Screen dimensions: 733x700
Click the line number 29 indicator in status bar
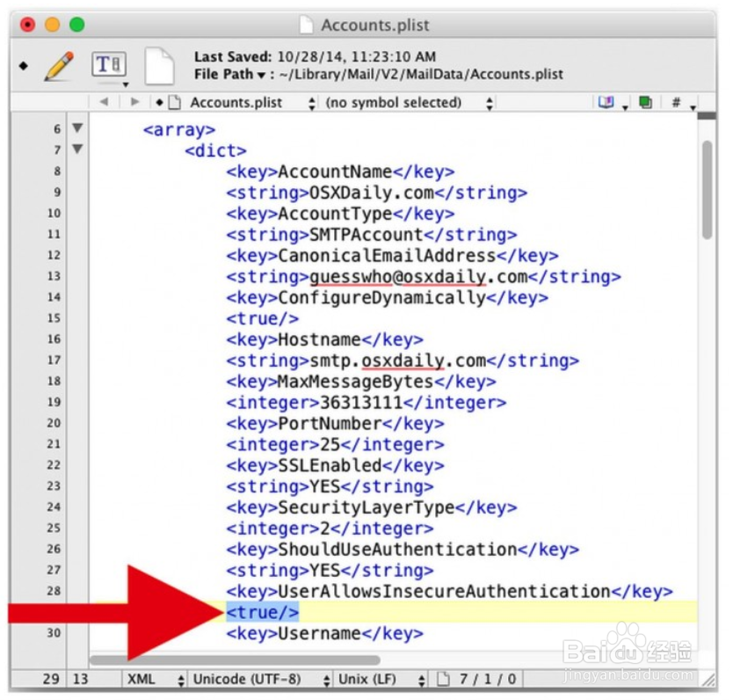click(x=51, y=679)
